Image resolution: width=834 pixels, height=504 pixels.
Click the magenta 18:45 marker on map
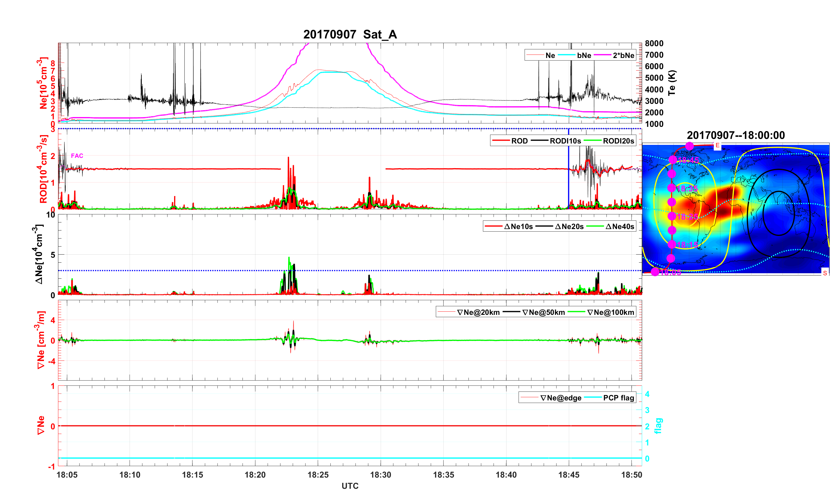673,160
